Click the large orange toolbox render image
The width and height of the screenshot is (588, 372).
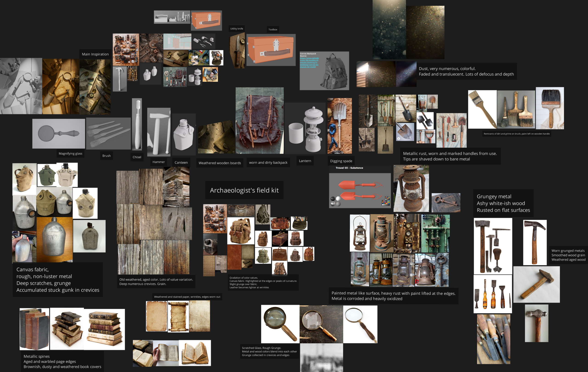[x=271, y=50]
